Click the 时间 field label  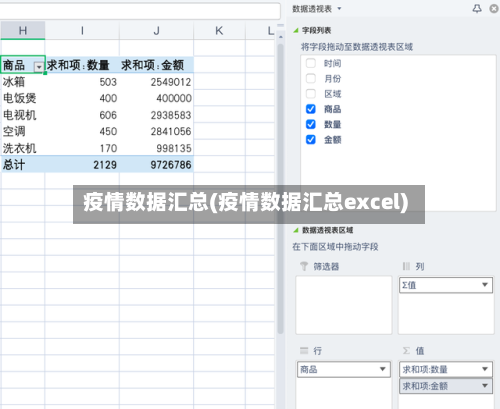pyautogui.click(x=332, y=63)
